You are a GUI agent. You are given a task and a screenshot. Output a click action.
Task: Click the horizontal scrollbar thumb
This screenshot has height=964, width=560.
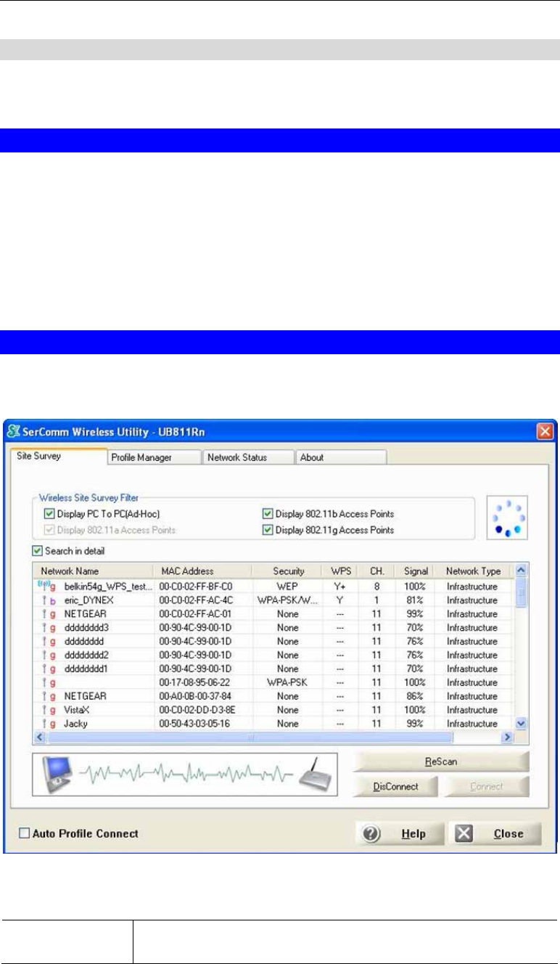tap(250, 736)
